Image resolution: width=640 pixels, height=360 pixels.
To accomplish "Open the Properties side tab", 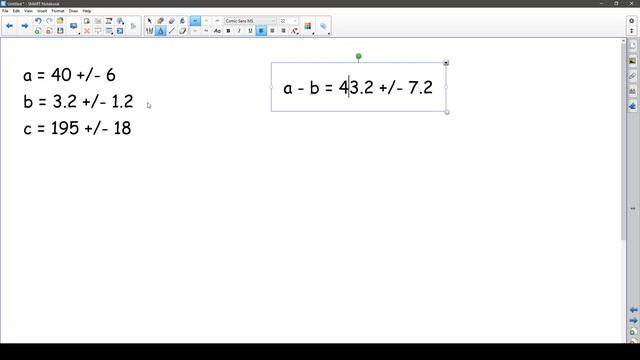I will (632, 91).
